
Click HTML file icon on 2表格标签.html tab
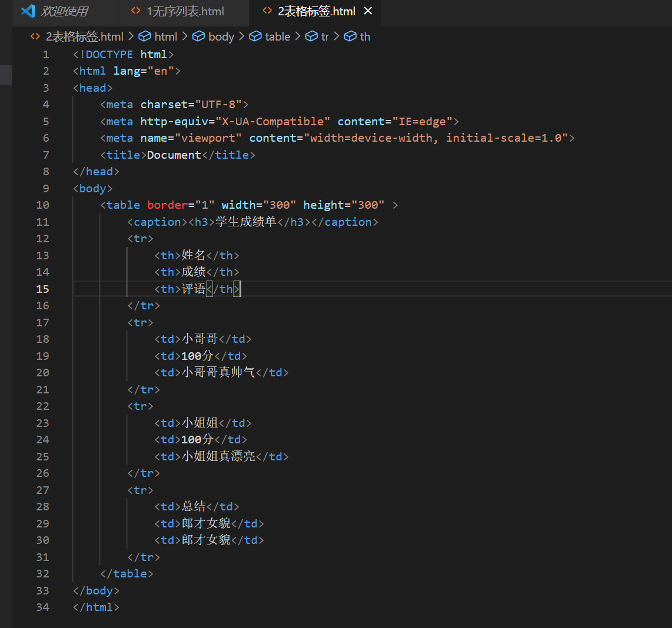tap(267, 11)
